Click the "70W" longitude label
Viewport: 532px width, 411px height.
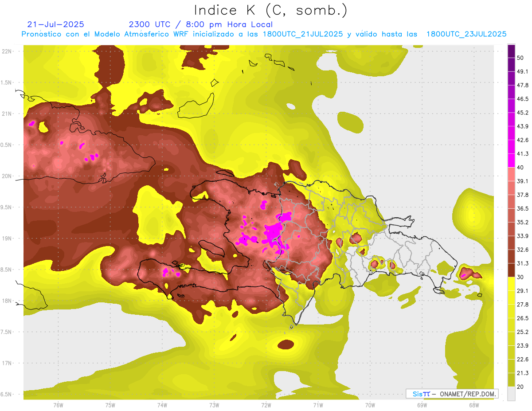[370, 405]
